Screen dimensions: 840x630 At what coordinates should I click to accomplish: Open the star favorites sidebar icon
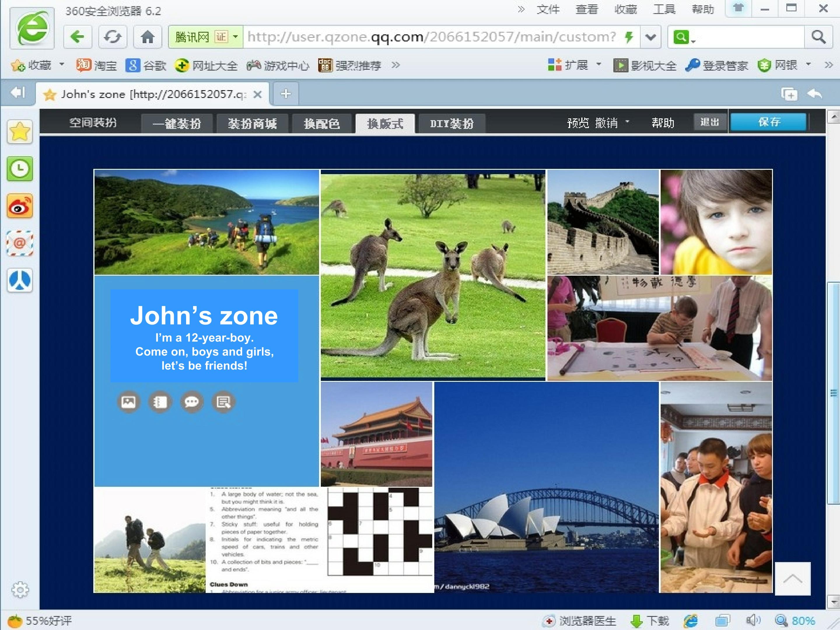20,132
